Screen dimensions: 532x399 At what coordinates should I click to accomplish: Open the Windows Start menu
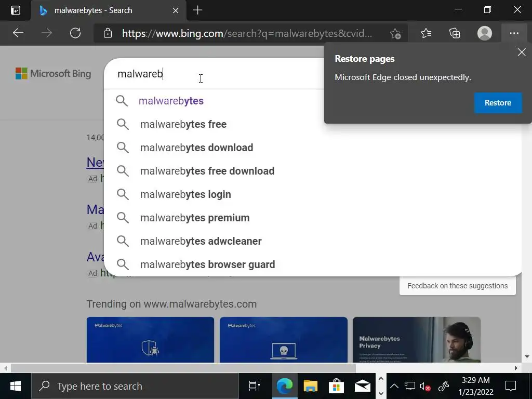coord(16,386)
